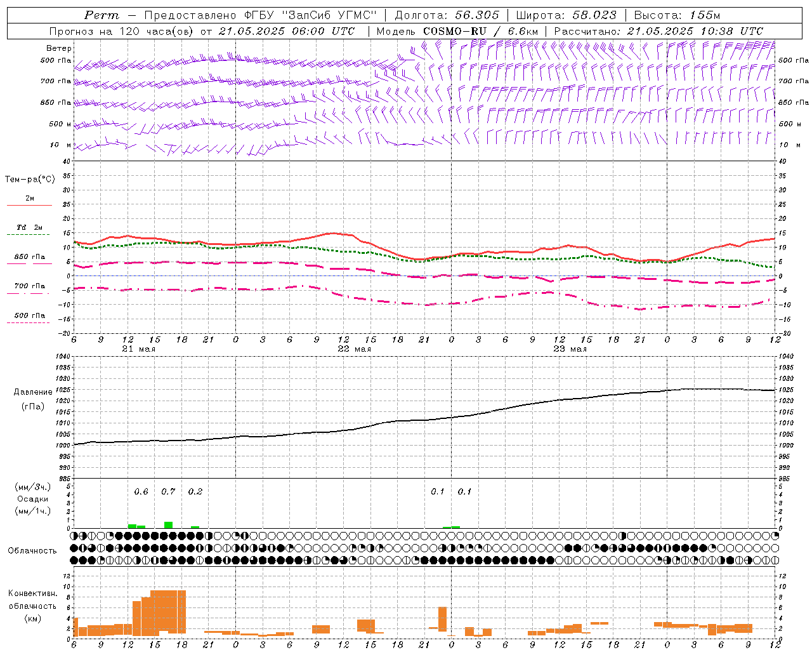Screen dimensions: 812x650
Task: Click the Облачность cloud cover label
Action: pos(32,551)
